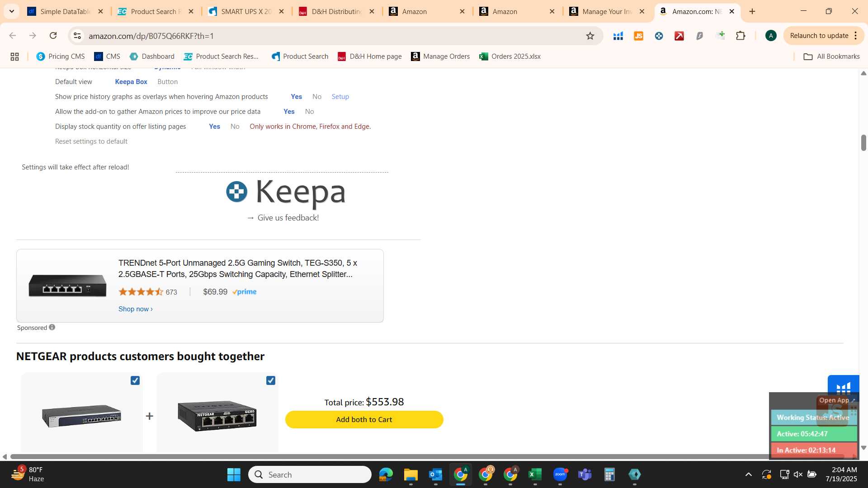Uncheck the first NETGEAR bundle product
The image size is (868, 488).
(x=135, y=380)
